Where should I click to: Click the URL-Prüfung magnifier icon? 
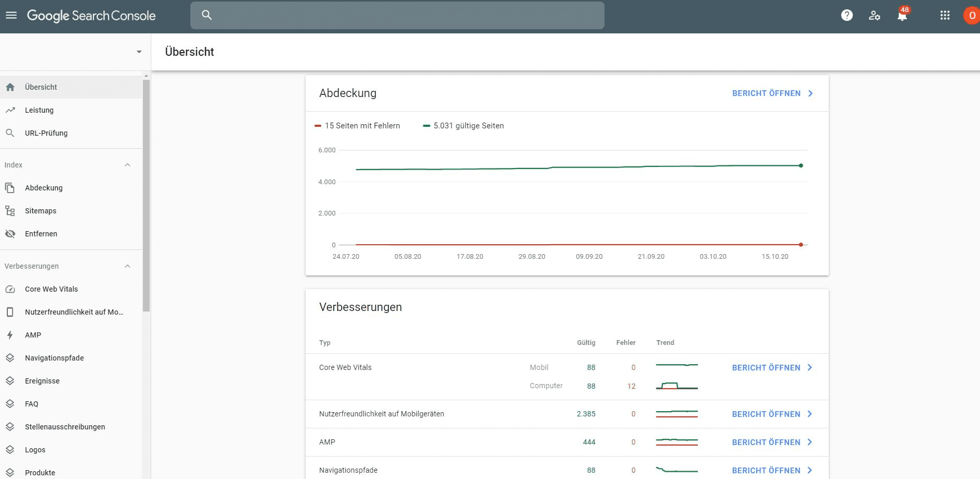pyautogui.click(x=10, y=133)
